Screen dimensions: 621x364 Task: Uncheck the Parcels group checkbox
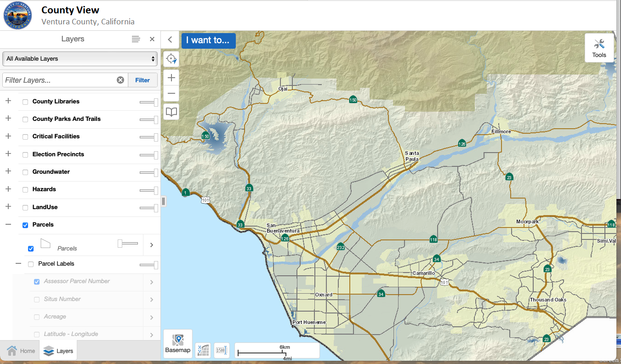pos(25,225)
